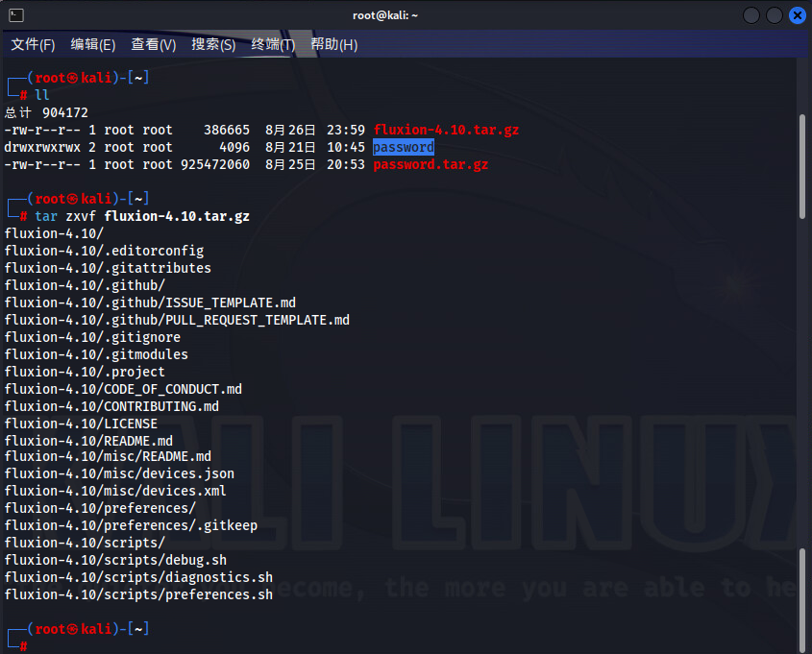Click the last empty prompt's # symbol
Screen dimensions: 812x654
[23, 646]
